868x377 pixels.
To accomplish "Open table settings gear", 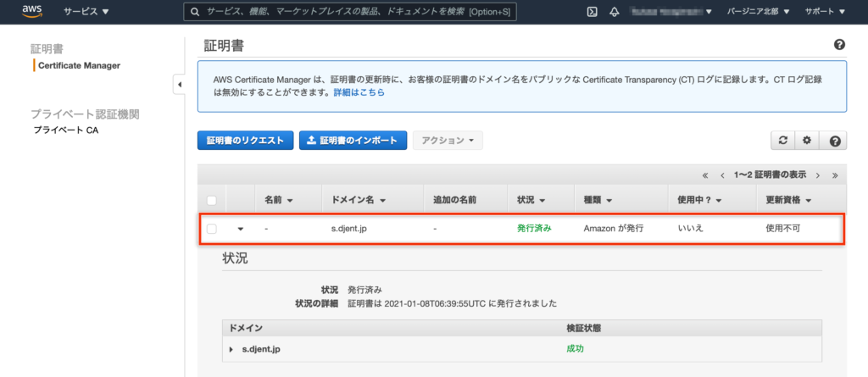I will [807, 141].
